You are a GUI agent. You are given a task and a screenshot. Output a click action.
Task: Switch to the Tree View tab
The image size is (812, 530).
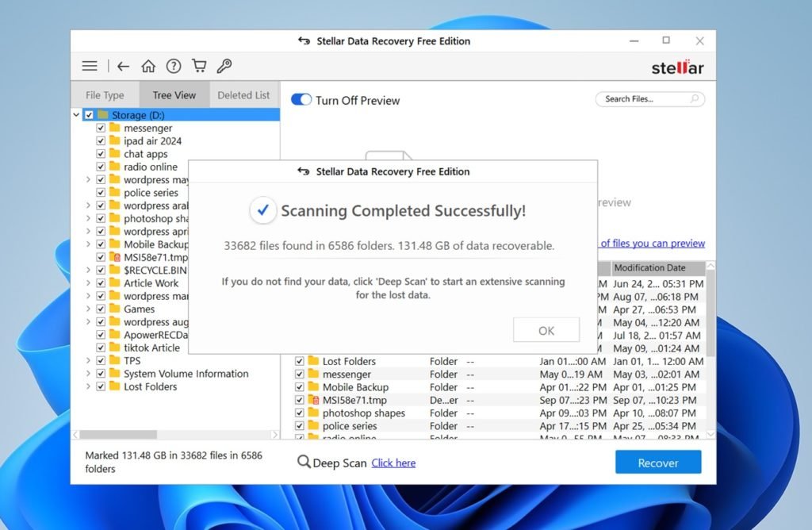coord(174,94)
